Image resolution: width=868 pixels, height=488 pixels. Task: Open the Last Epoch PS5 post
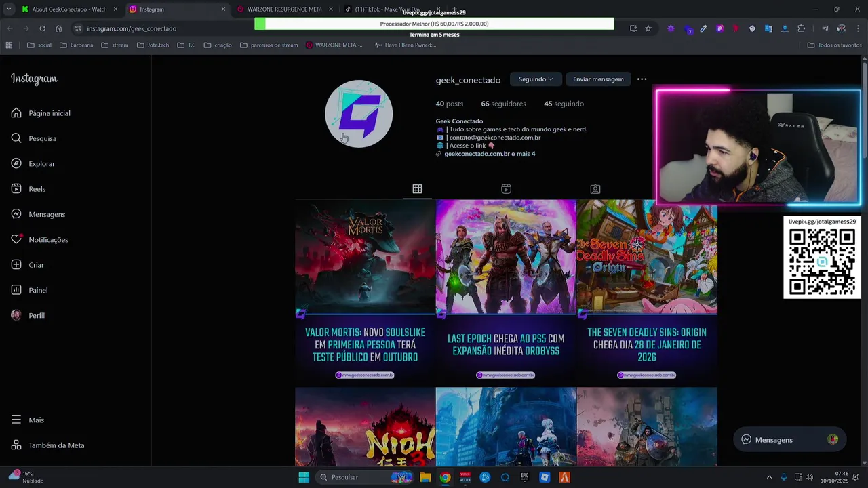click(x=506, y=292)
